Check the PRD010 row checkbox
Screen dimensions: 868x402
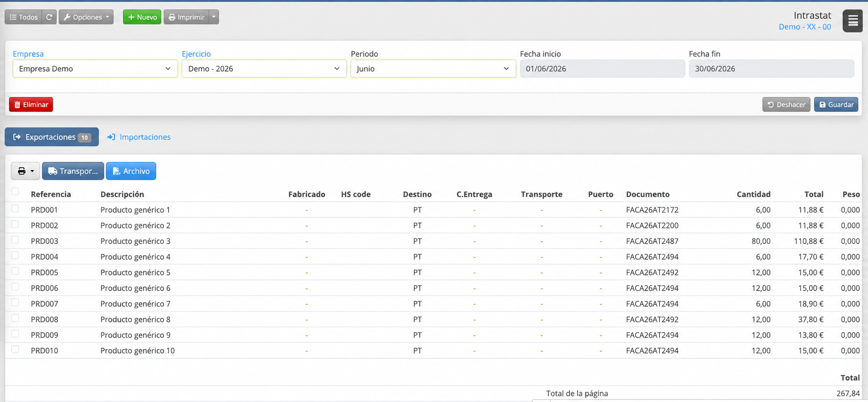[x=15, y=349]
